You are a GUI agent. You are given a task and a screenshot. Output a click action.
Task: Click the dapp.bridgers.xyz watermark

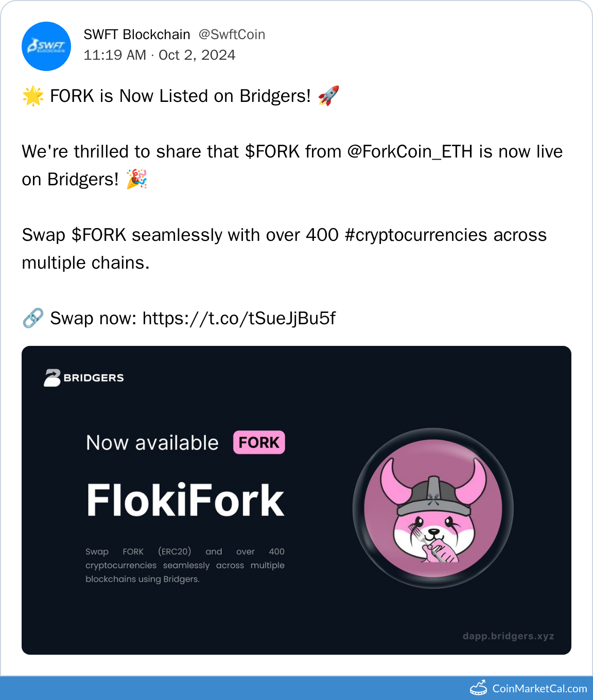[508, 636]
